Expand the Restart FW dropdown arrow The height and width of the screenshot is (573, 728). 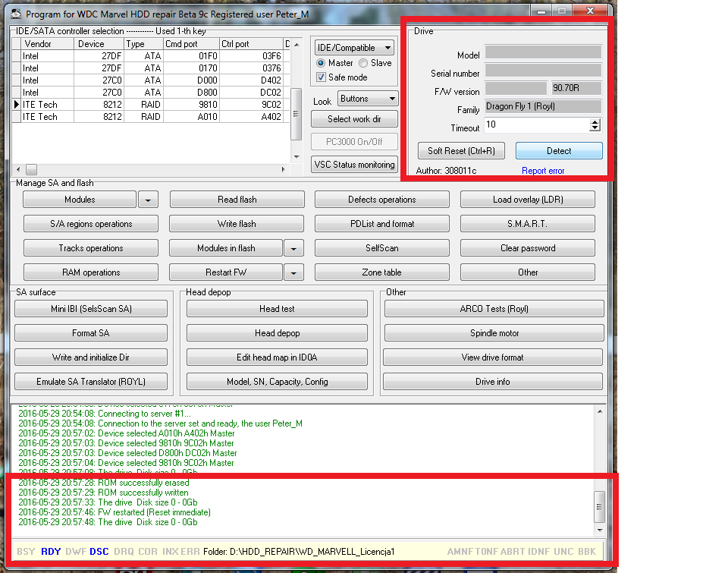pos(293,272)
